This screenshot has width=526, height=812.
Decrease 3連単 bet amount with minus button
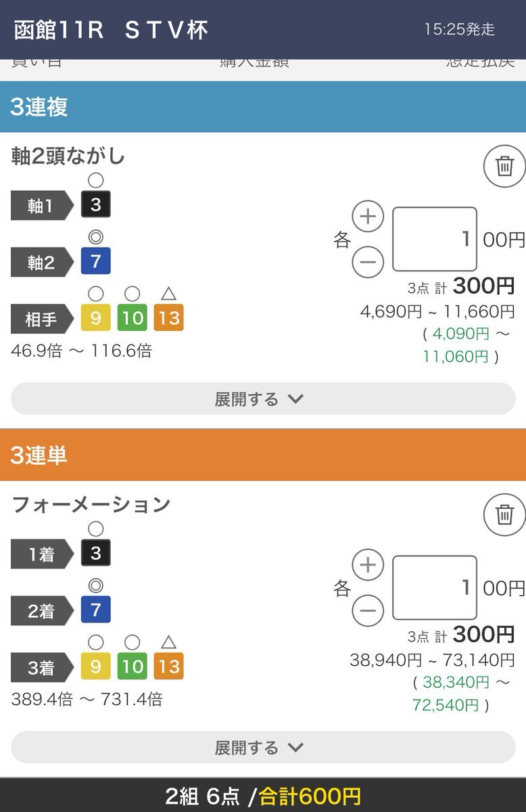pos(368,610)
